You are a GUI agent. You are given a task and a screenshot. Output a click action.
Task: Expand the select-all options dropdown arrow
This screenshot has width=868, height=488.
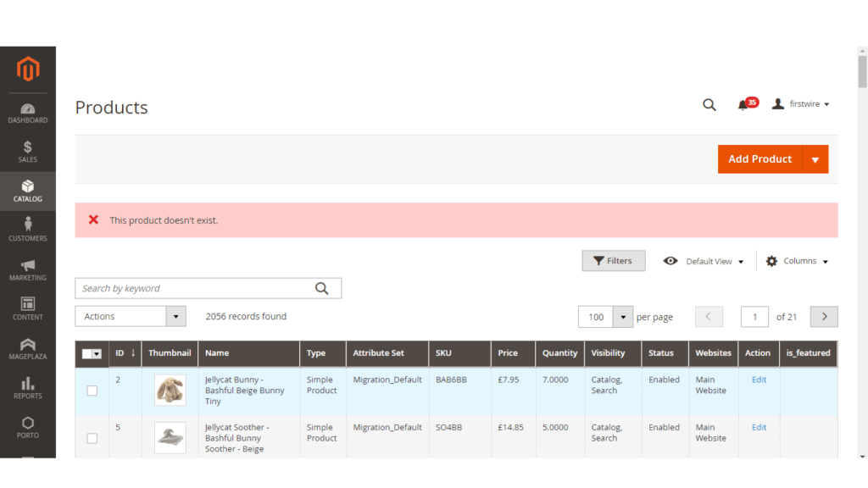point(97,353)
